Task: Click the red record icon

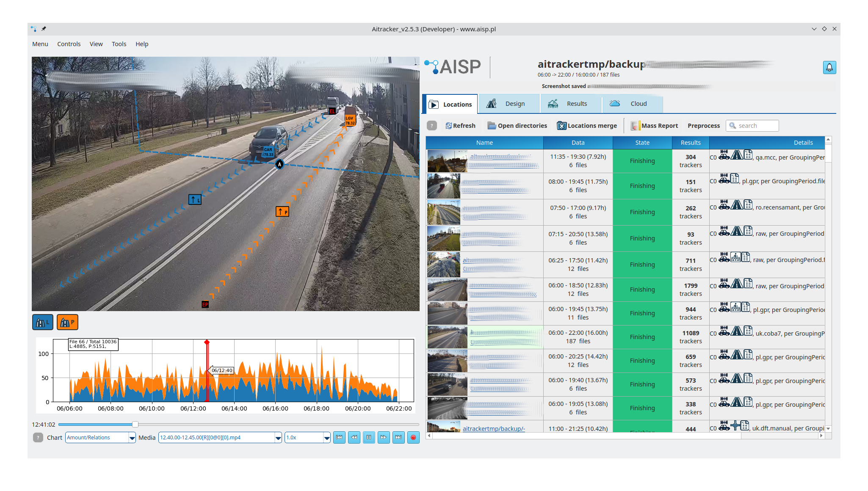Action: [x=413, y=437]
